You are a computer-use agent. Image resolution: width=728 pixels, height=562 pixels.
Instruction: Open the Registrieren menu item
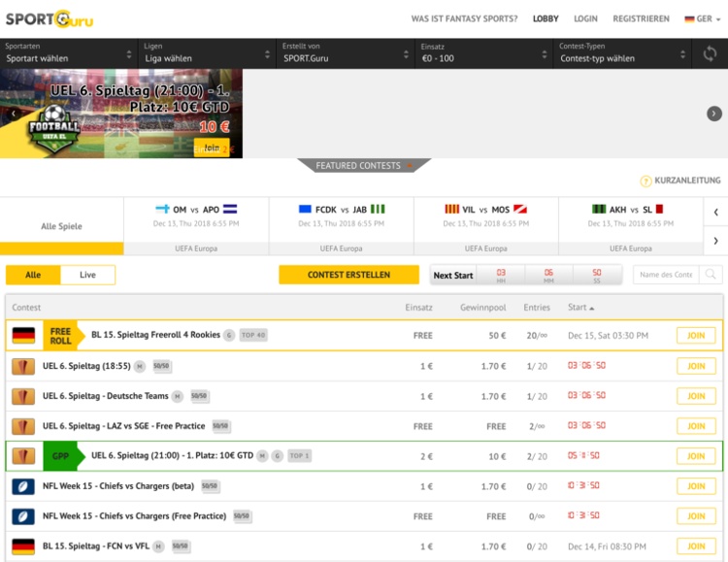641,19
